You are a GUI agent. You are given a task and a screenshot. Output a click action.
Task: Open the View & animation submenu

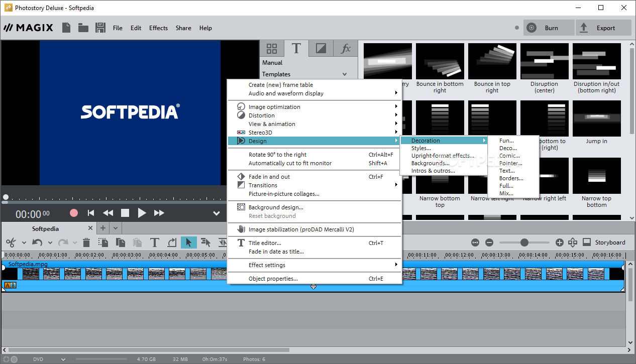[x=314, y=124]
